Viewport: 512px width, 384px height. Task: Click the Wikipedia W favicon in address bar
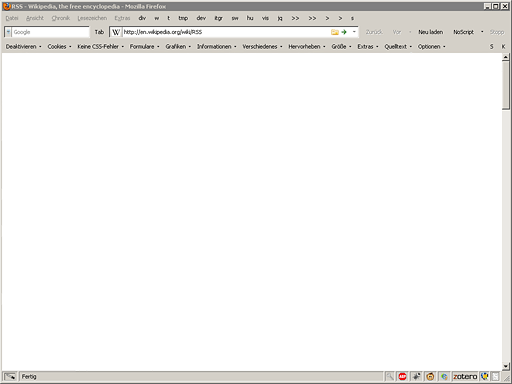(116, 32)
